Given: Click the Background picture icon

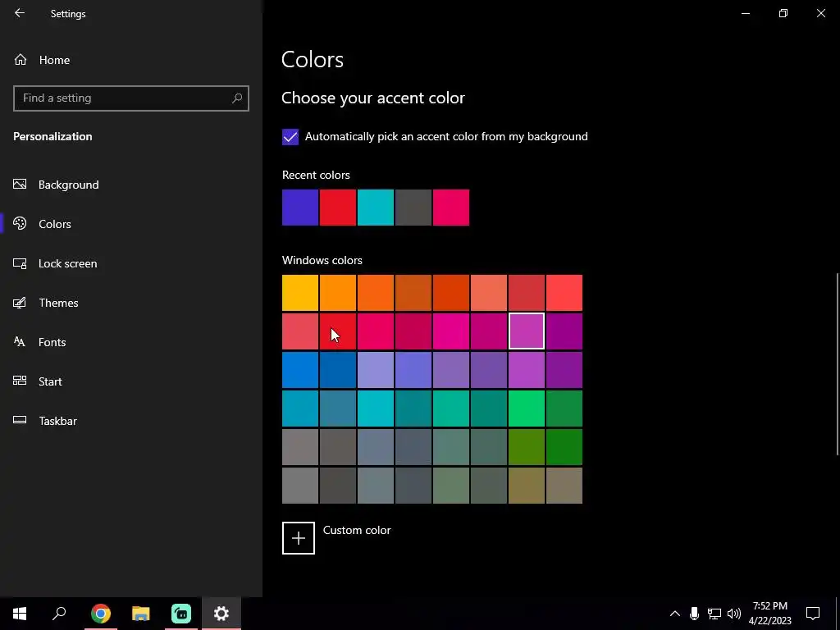Looking at the screenshot, I should [20, 185].
